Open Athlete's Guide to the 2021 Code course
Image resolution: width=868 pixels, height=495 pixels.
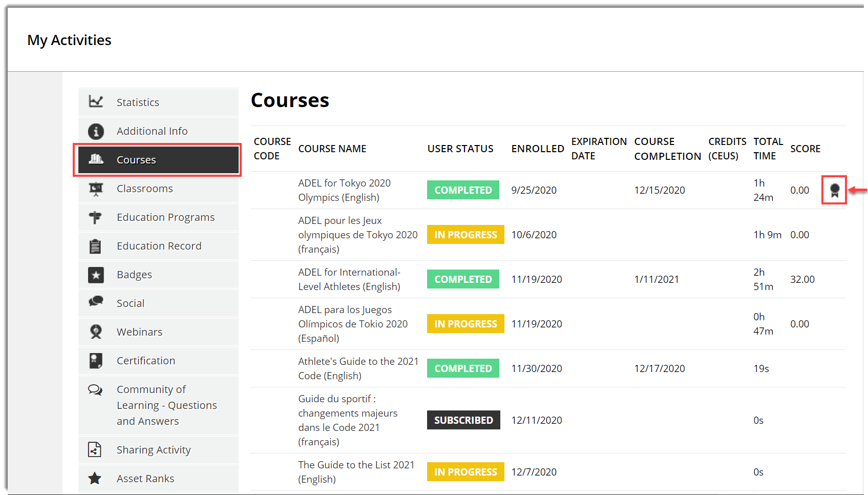coord(358,368)
